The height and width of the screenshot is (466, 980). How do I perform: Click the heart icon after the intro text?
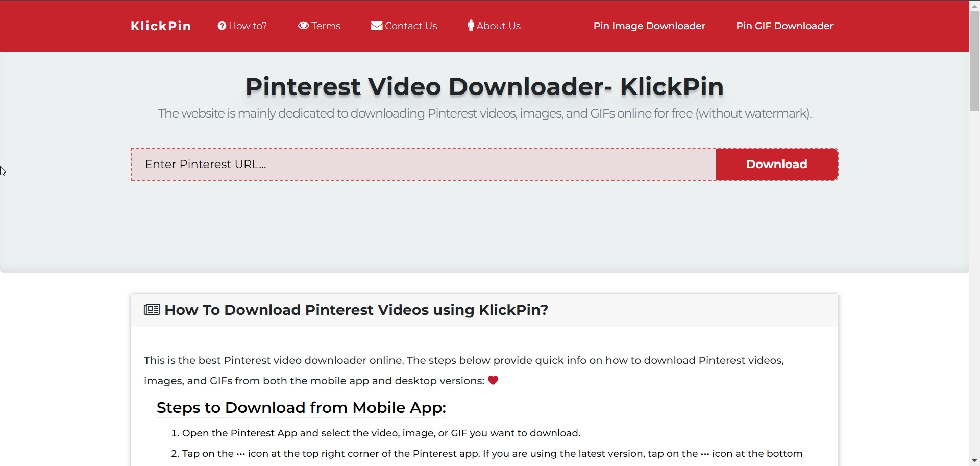pyautogui.click(x=493, y=380)
